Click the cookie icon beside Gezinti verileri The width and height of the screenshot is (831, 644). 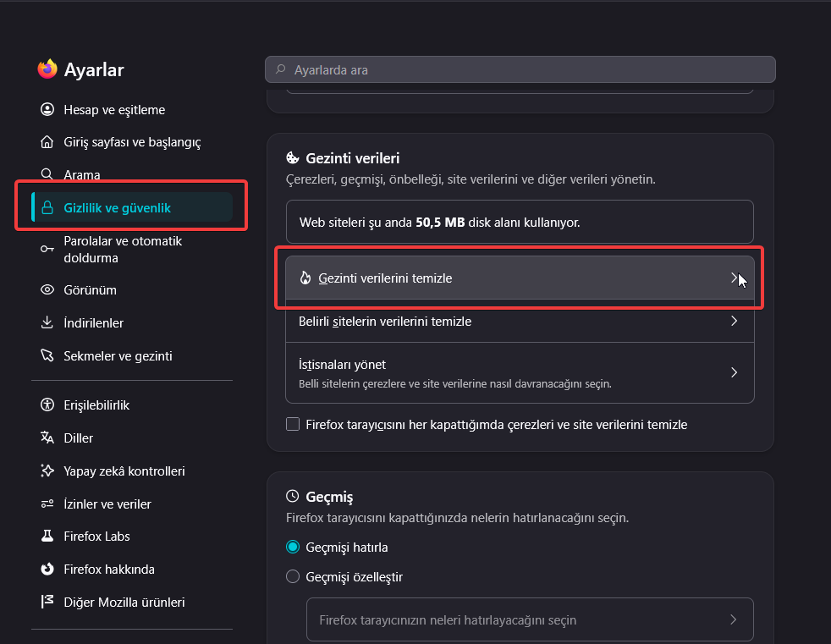[x=293, y=158]
